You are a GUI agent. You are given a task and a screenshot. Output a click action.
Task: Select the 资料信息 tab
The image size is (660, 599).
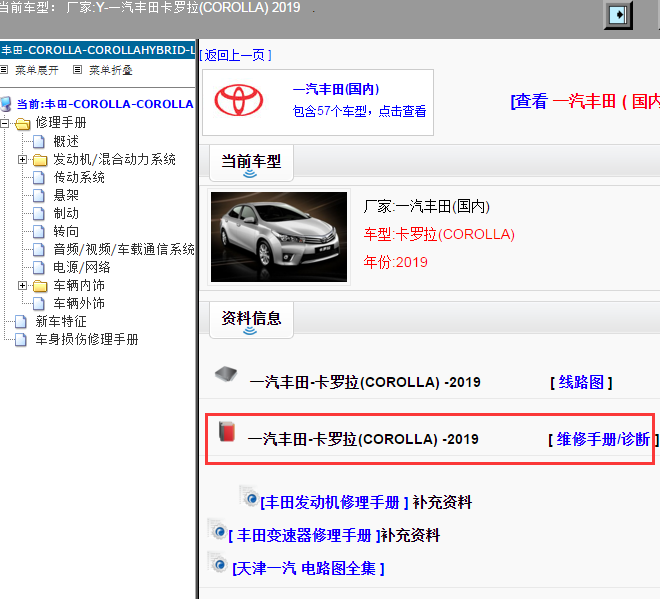[251, 319]
